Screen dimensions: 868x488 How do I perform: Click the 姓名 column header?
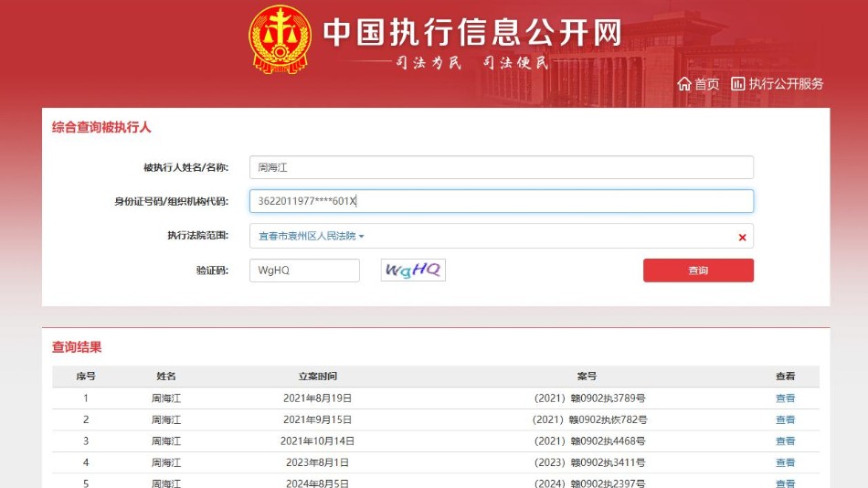point(166,377)
